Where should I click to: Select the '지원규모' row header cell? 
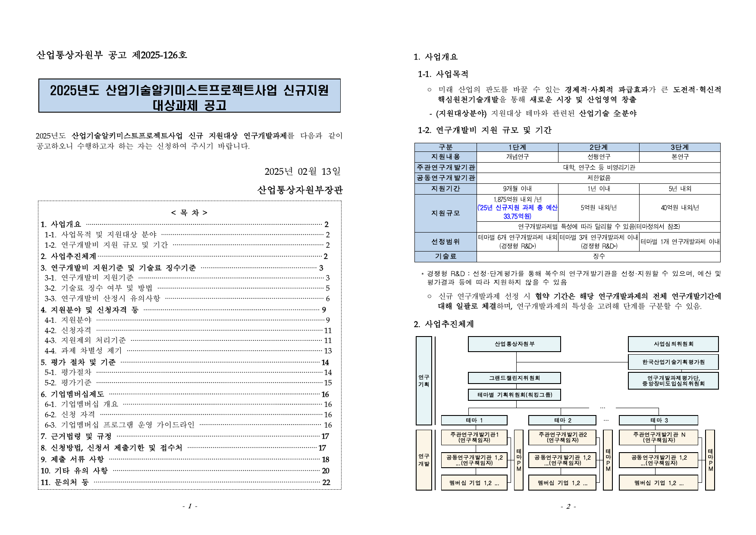445,213
